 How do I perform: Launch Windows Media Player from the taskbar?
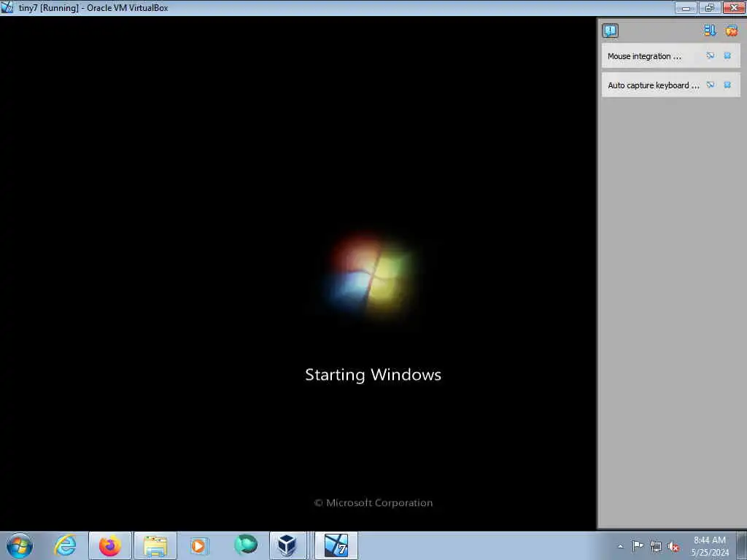click(x=199, y=545)
